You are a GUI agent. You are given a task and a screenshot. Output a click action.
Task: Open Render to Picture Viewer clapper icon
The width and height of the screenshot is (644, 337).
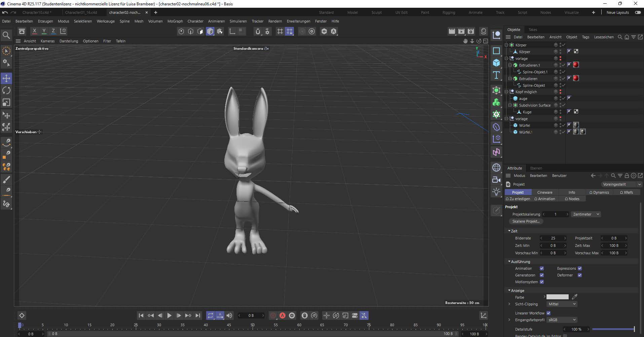pos(461,31)
